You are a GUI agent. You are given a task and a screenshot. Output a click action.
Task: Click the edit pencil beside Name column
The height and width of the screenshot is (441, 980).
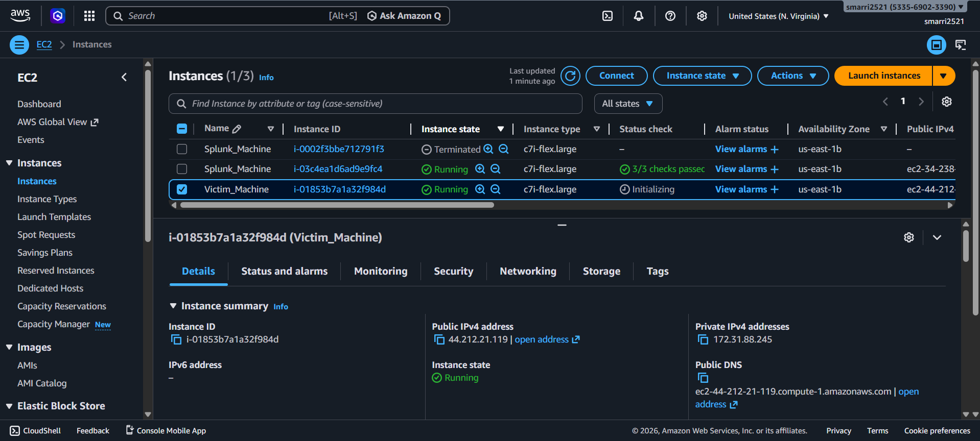237,129
